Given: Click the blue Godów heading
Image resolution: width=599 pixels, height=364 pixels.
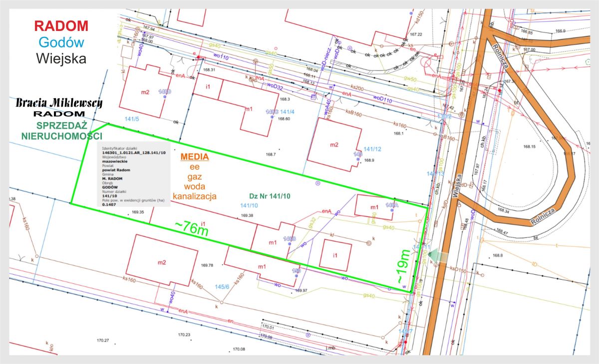Looking at the screenshot, I should coord(61,42).
